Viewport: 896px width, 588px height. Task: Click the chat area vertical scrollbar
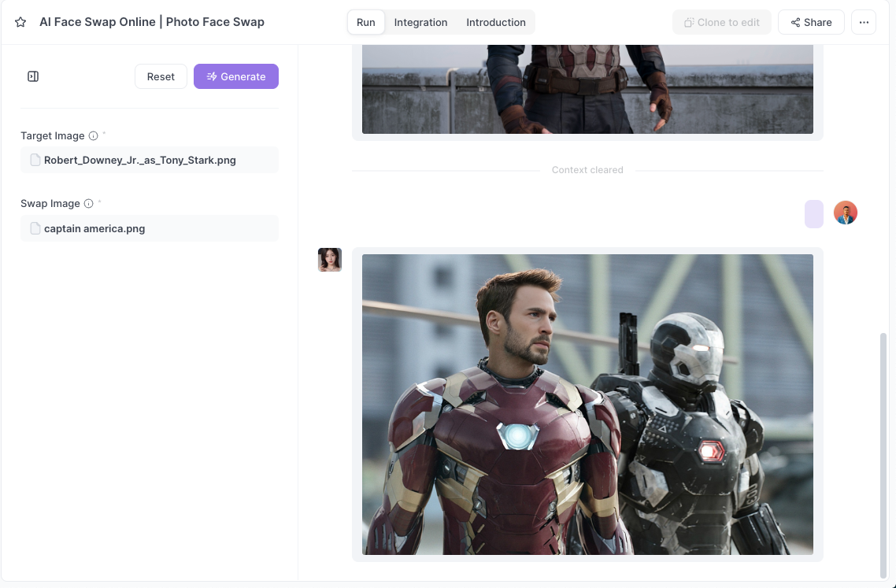point(883,456)
